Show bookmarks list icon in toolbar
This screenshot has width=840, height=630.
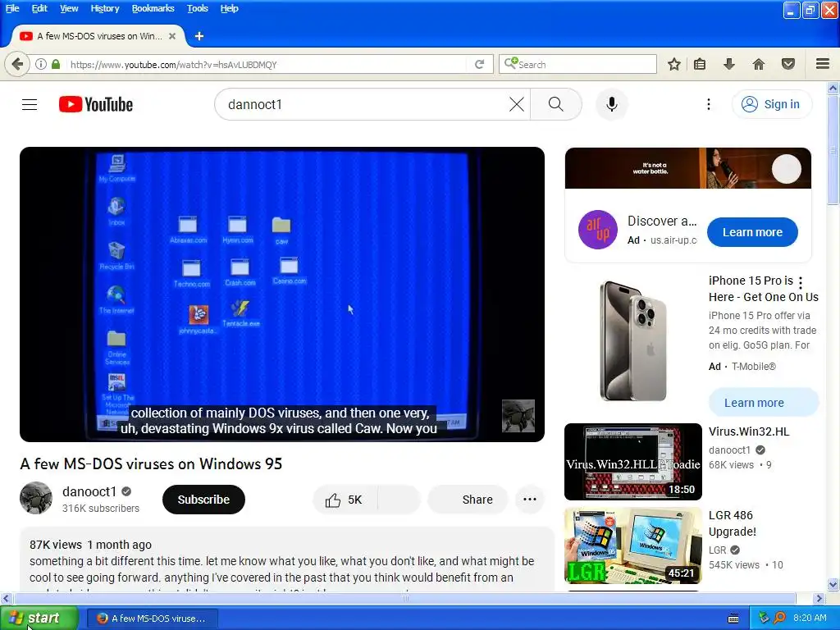(700, 64)
